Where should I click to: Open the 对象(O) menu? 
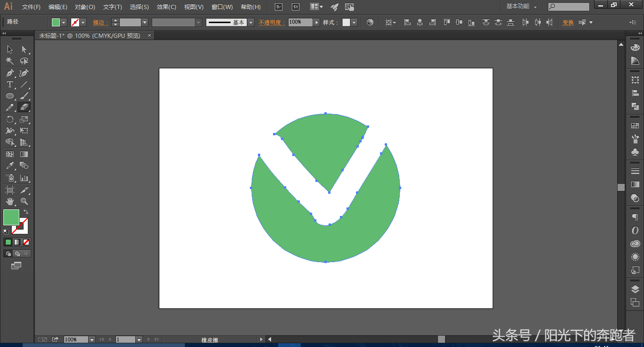(x=85, y=7)
